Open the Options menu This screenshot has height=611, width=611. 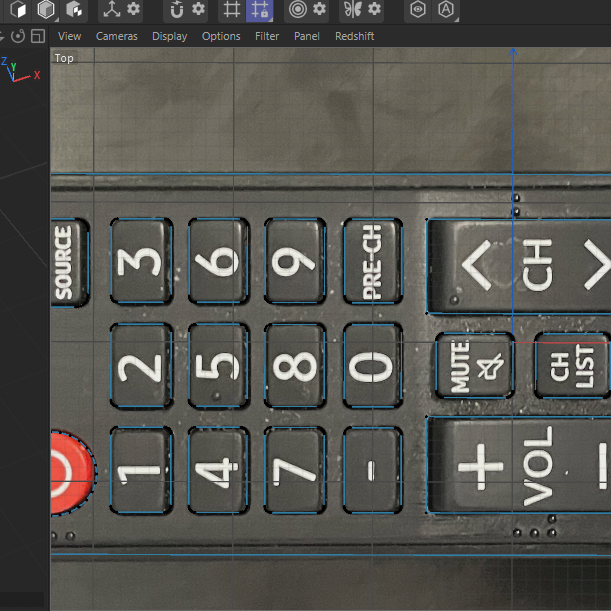tap(221, 36)
